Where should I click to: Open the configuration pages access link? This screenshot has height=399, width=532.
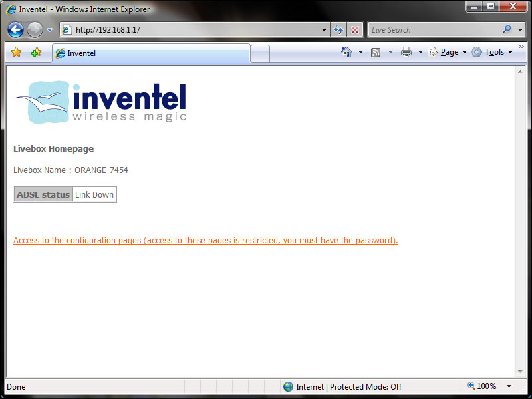(x=205, y=241)
